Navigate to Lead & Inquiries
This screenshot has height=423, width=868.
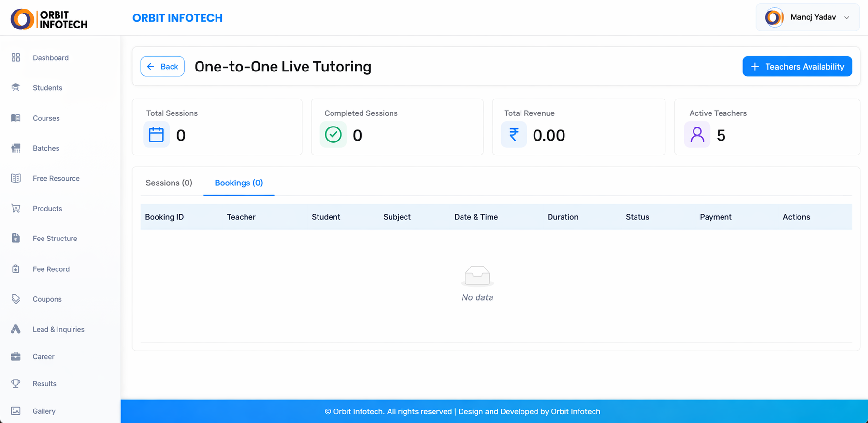58,329
